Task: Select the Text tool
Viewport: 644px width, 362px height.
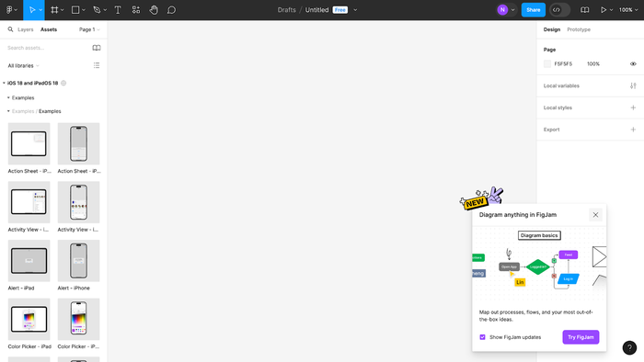Action: click(x=118, y=10)
